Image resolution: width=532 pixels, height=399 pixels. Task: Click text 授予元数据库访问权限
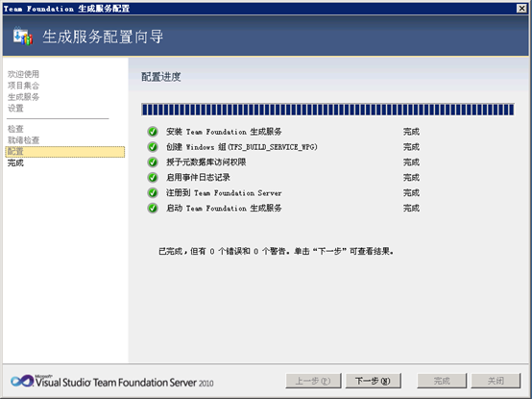tap(206, 162)
